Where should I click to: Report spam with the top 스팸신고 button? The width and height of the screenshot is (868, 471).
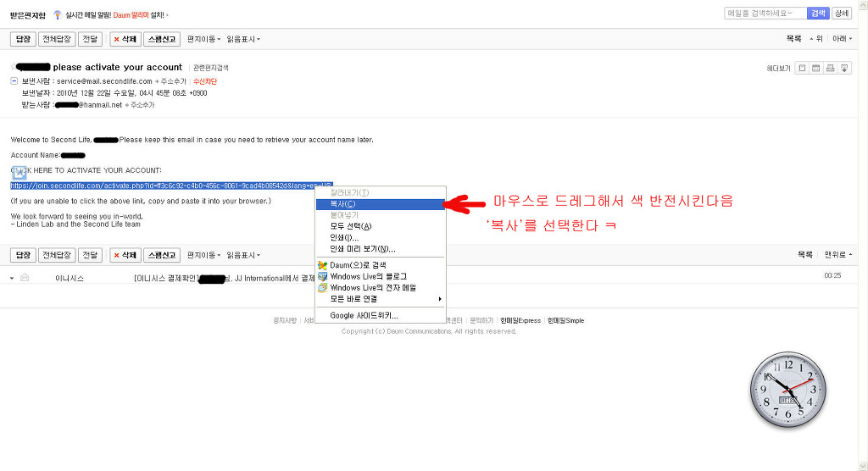coord(162,39)
